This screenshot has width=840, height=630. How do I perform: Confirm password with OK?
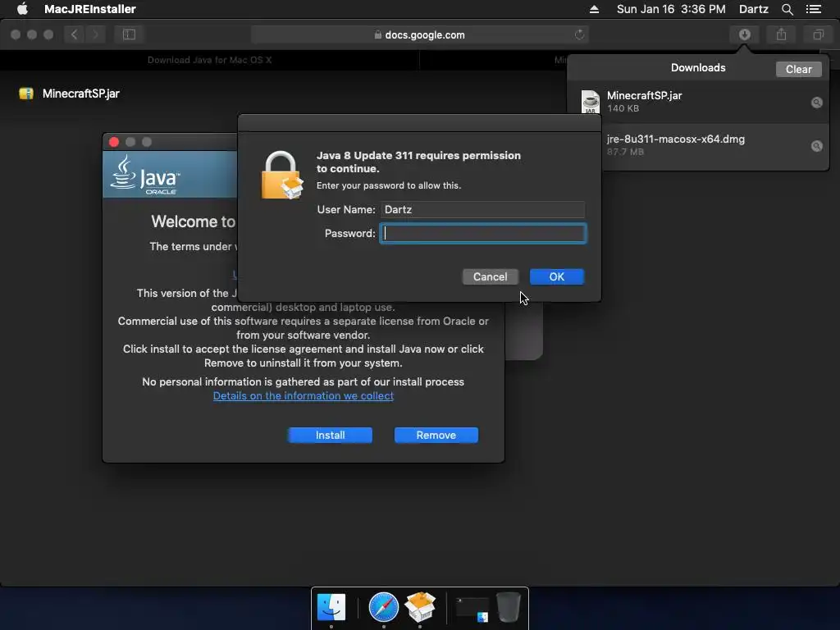coord(557,277)
